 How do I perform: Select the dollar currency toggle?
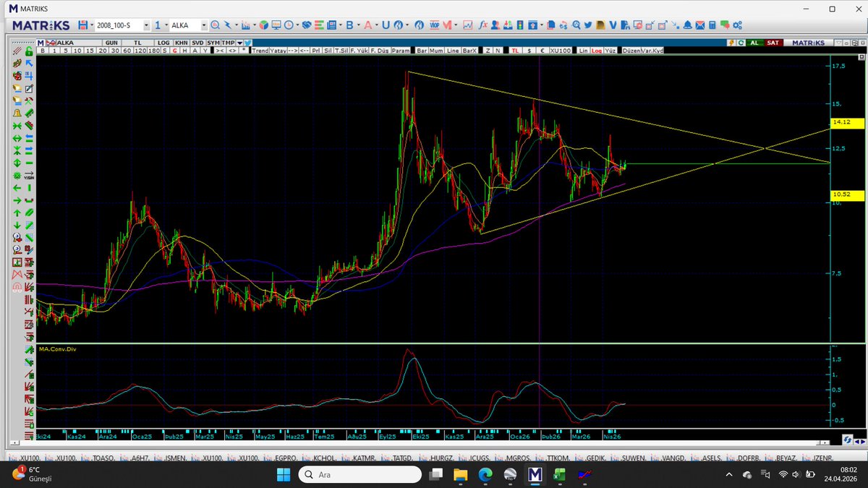tap(529, 51)
